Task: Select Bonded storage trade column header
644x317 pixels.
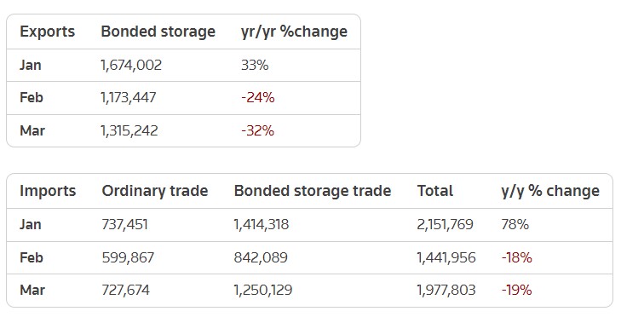Action: pos(313,191)
